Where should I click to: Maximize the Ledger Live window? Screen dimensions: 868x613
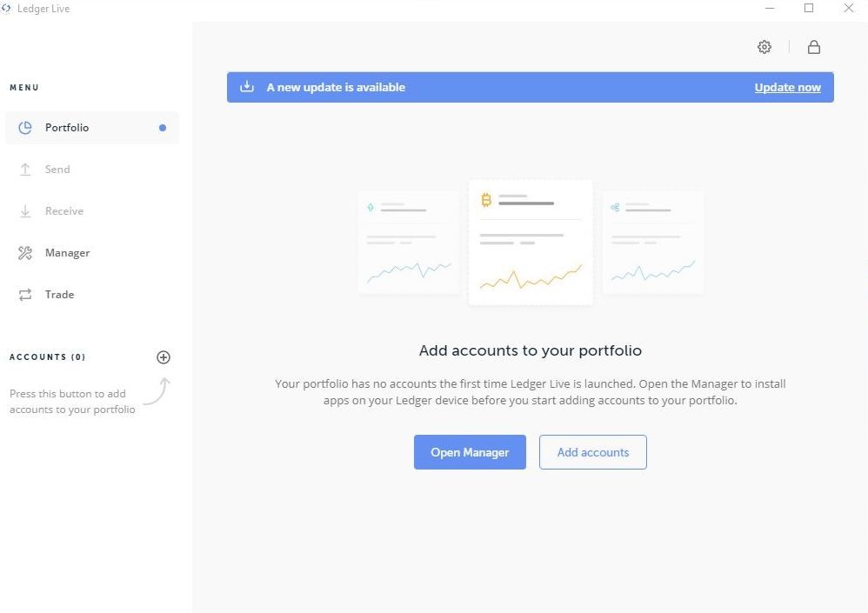tap(809, 9)
